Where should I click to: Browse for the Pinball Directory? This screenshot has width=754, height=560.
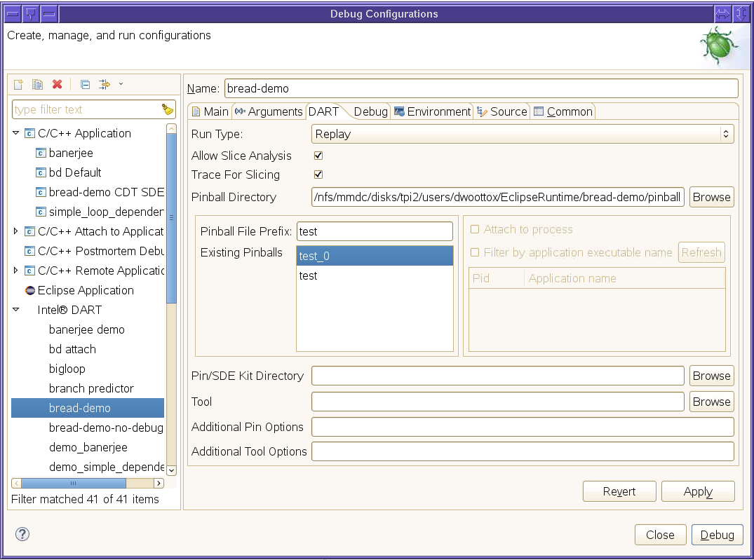pos(711,197)
